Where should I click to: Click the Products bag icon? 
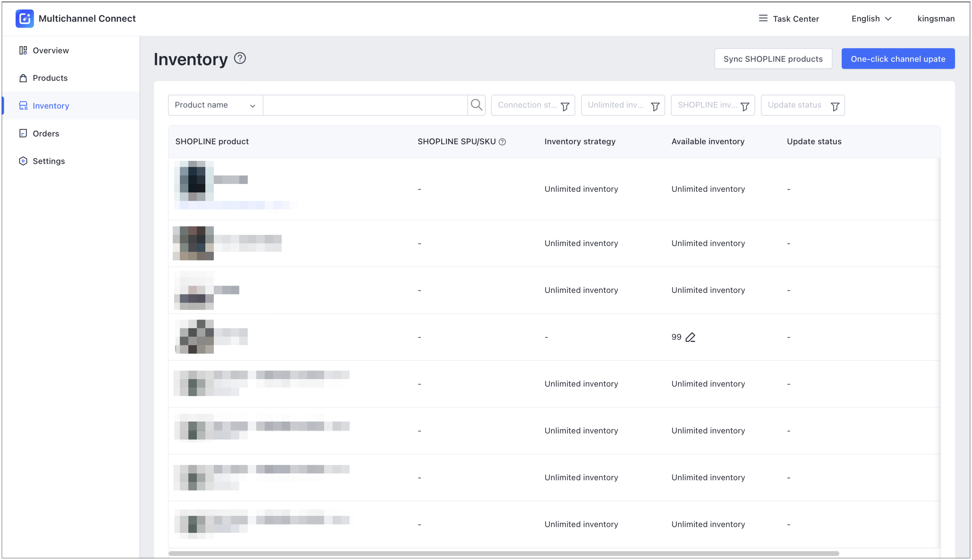(23, 78)
